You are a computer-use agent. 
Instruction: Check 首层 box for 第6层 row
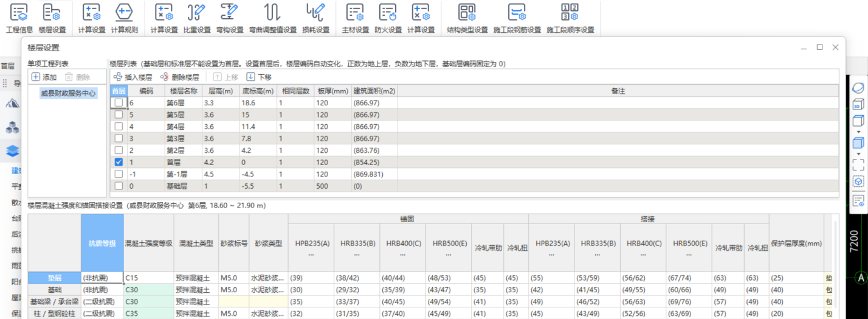(119, 103)
